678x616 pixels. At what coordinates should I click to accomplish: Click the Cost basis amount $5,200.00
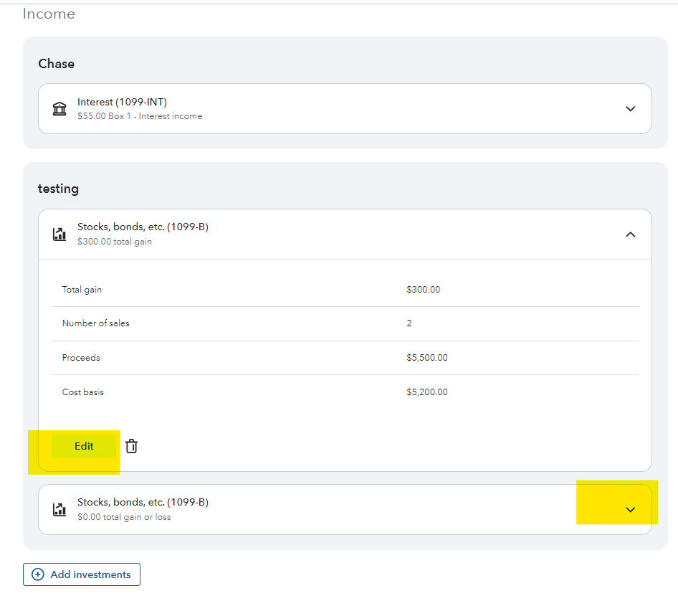[x=426, y=392]
